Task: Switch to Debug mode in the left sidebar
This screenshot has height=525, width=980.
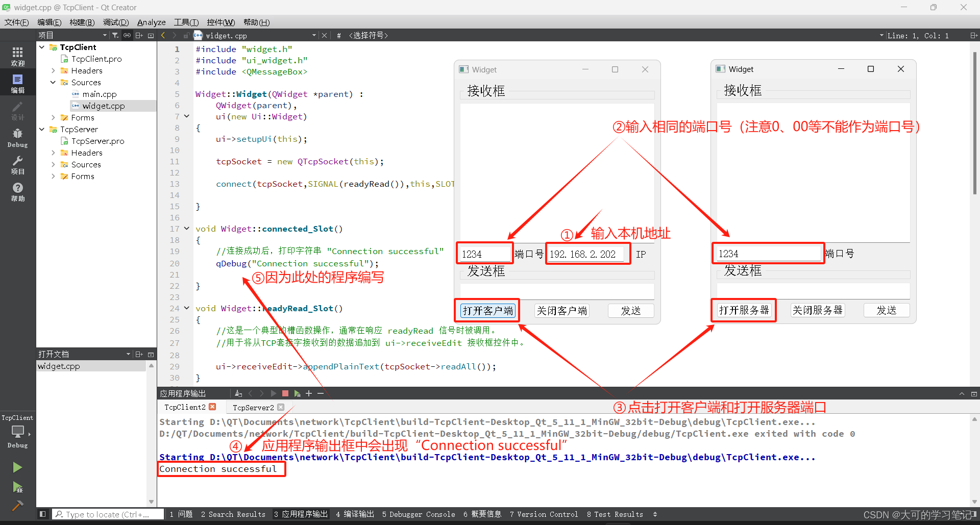Action: click(17, 137)
